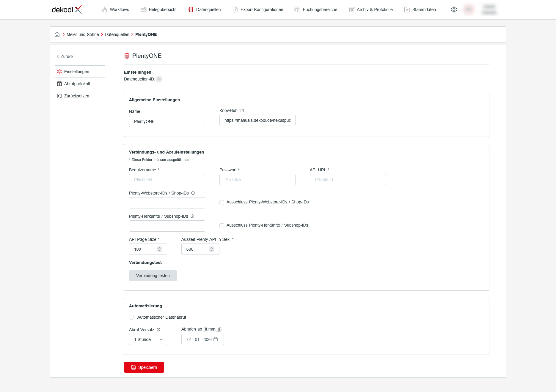
Task: Click the Belegübersicht card icon
Action: (144, 10)
